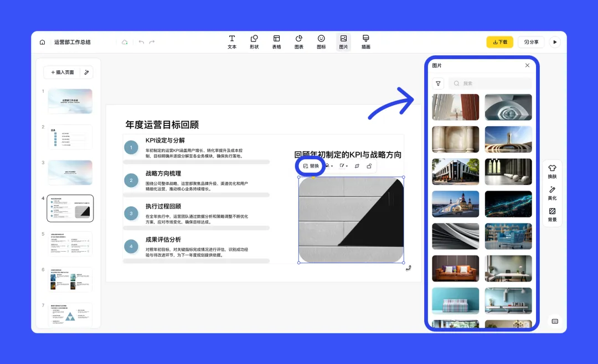
Task: Toggle the lock on the selected image
Action: tap(370, 166)
